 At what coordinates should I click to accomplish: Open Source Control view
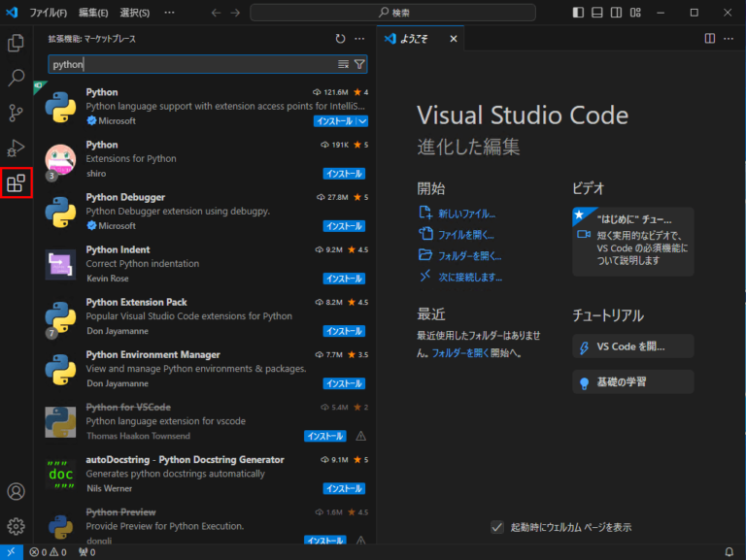pos(16,113)
